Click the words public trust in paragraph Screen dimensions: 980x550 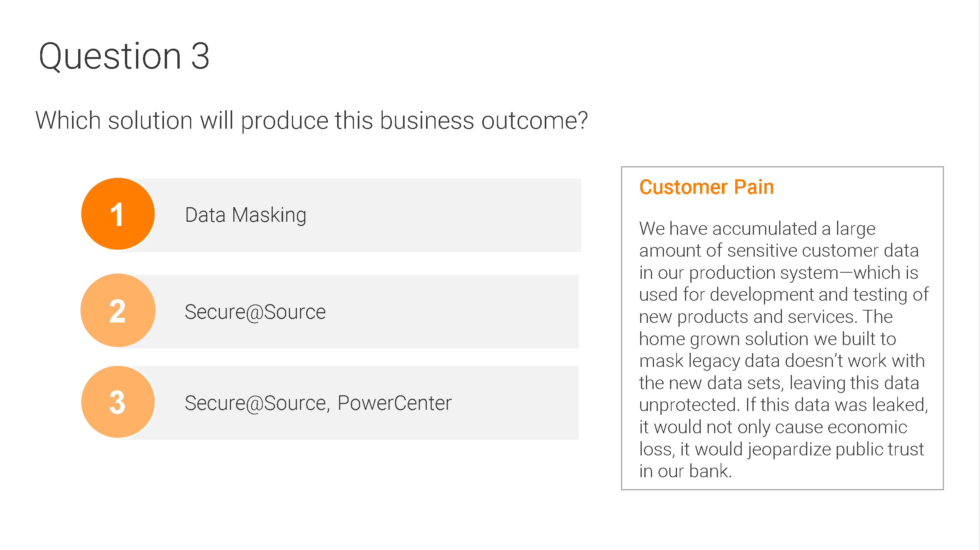[880, 449]
